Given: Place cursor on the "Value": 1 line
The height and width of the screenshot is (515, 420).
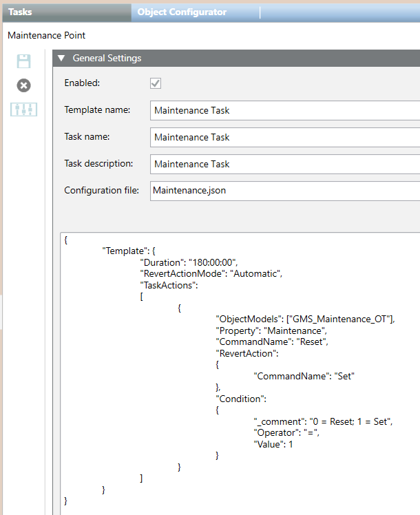Looking at the screenshot, I should click(273, 444).
